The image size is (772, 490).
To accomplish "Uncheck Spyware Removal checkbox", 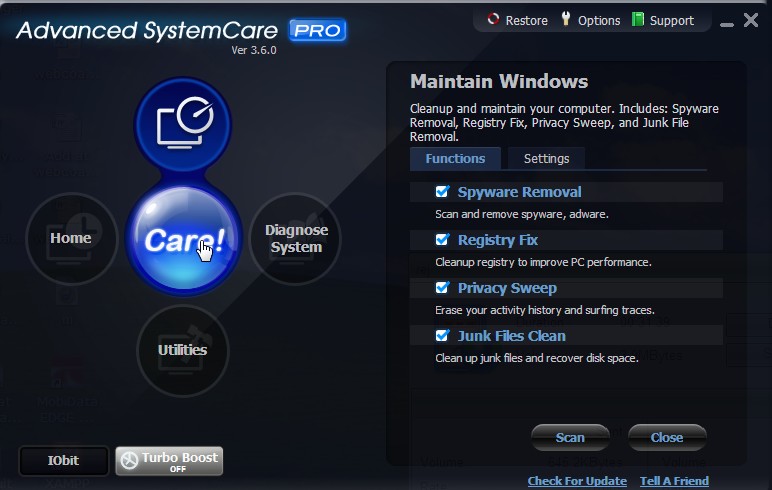I will tap(442, 192).
